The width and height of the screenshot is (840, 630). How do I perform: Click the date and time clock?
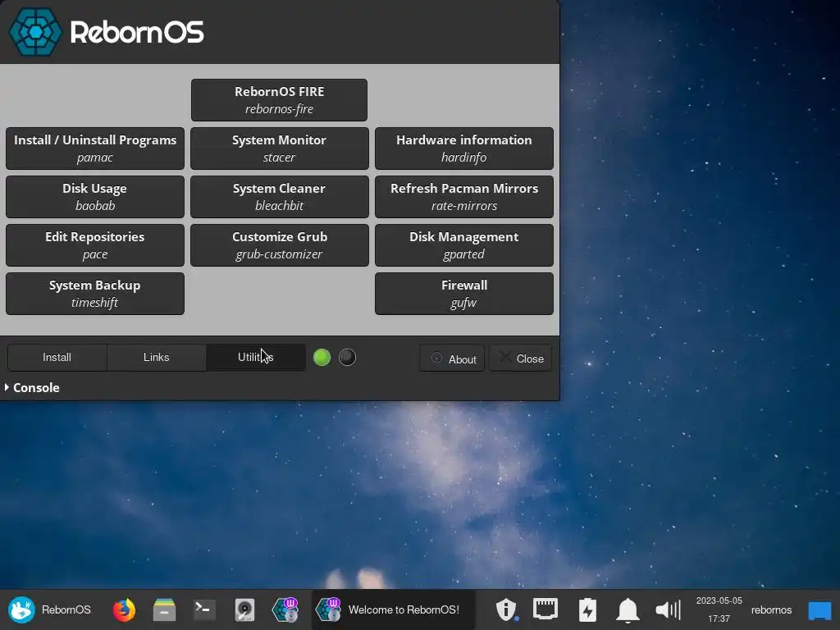tap(719, 609)
